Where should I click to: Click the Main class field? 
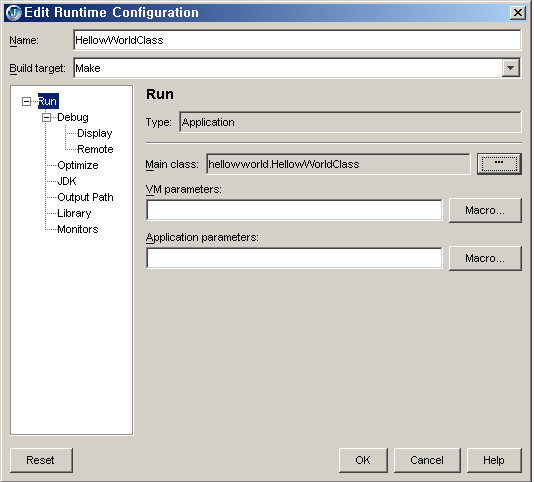pyautogui.click(x=338, y=164)
